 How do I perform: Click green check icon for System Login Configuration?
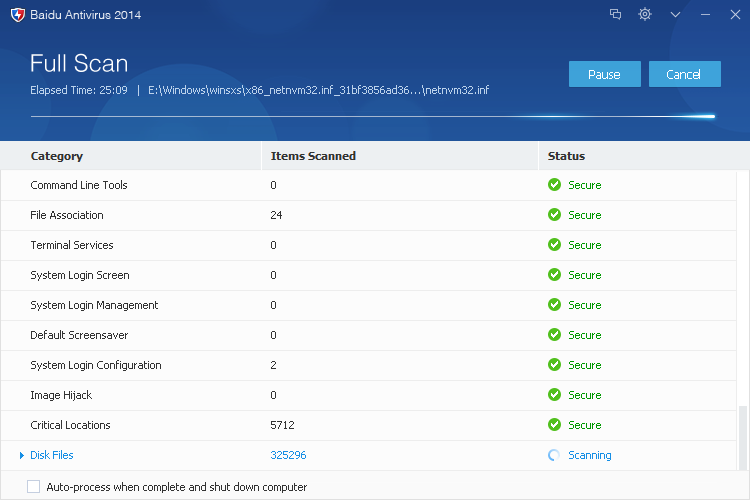coord(554,365)
